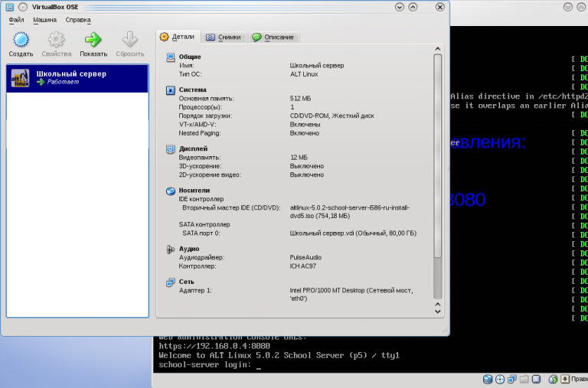Click the Работает status under Школьный сервер
This screenshot has height=388, width=588.
click(x=63, y=82)
